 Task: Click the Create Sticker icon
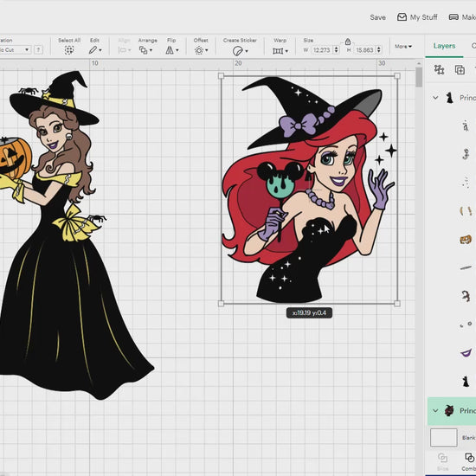(238, 51)
